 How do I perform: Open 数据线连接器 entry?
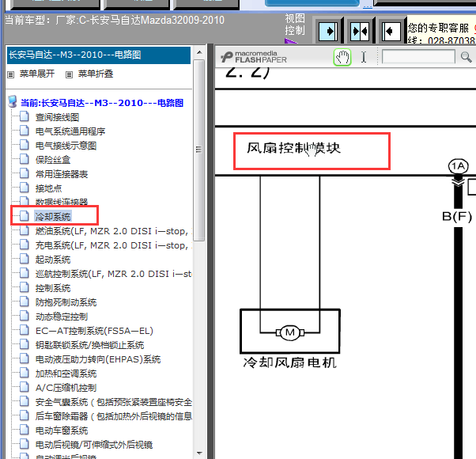[x=62, y=202]
